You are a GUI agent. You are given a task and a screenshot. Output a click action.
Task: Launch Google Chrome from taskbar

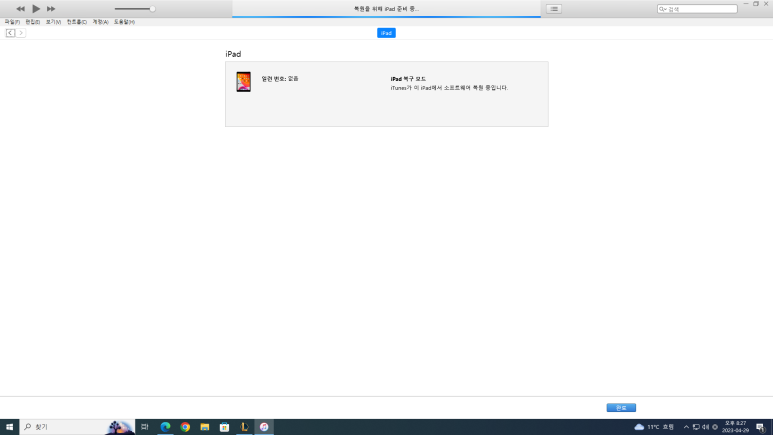click(185, 427)
